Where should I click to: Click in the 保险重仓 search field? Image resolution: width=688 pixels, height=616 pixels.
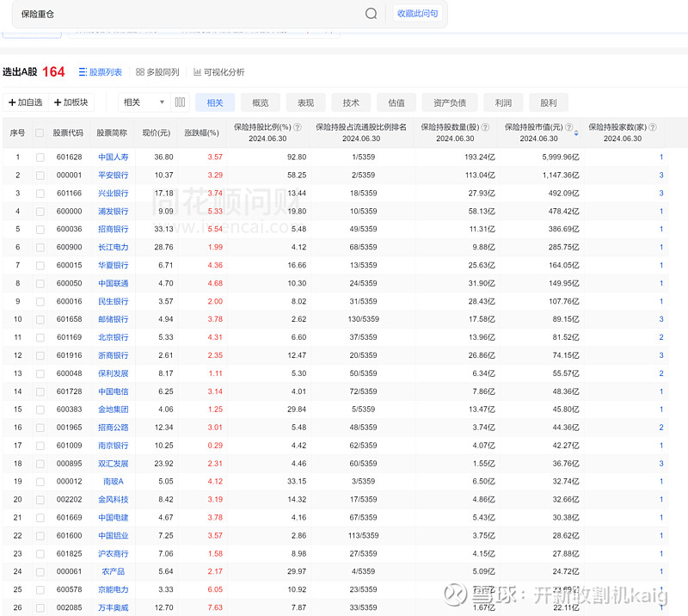[188, 14]
